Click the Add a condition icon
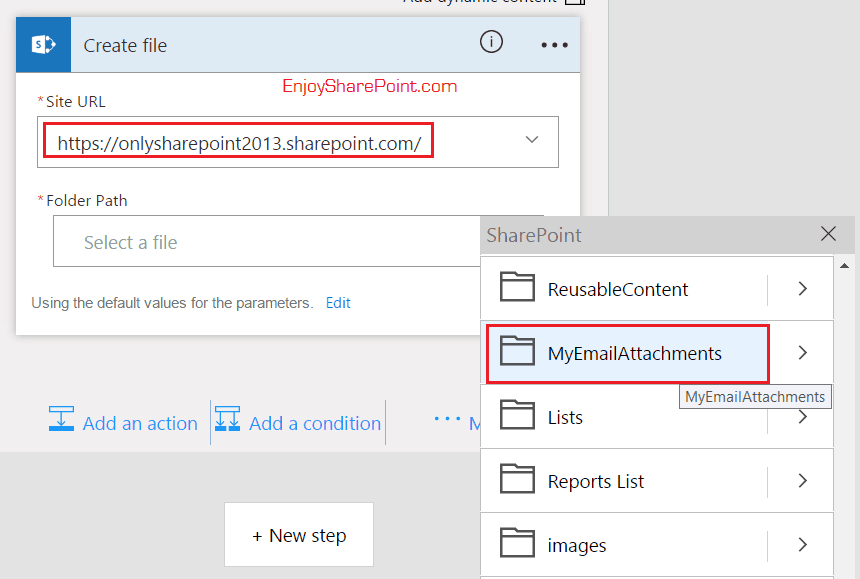 click(227, 419)
